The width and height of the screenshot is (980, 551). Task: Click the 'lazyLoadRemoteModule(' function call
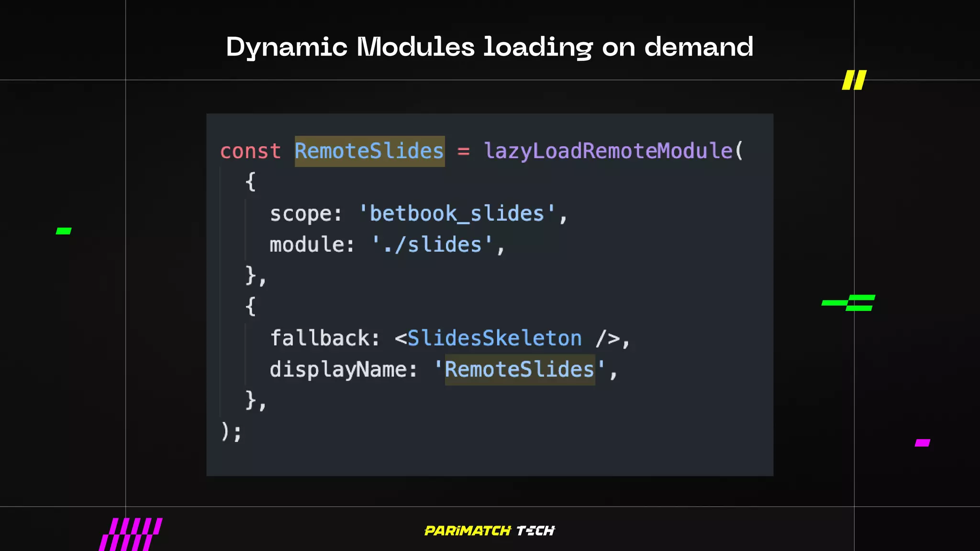613,152
